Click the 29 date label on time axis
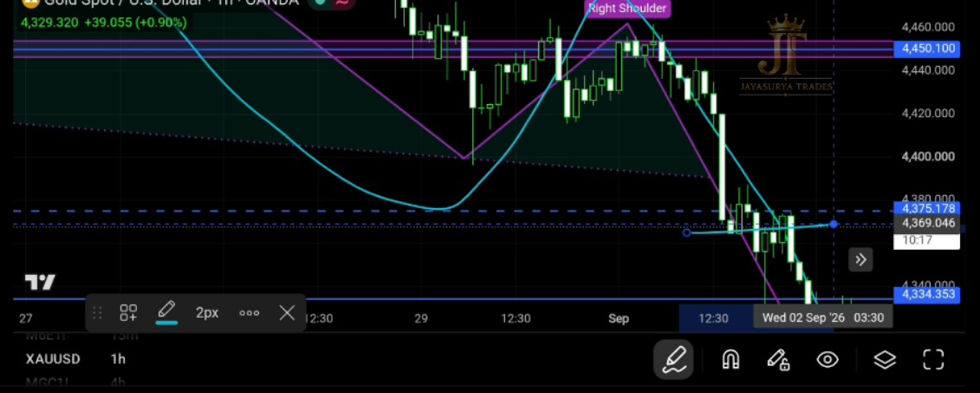 [421, 318]
